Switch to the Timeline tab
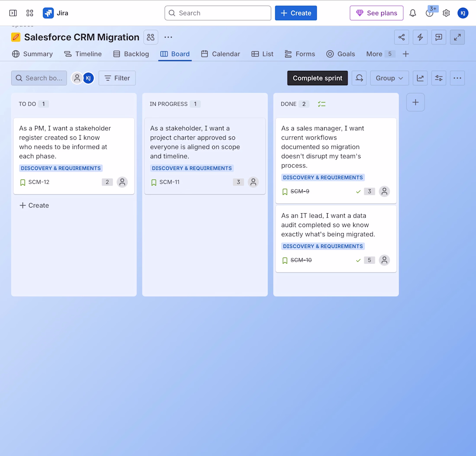 coord(83,54)
